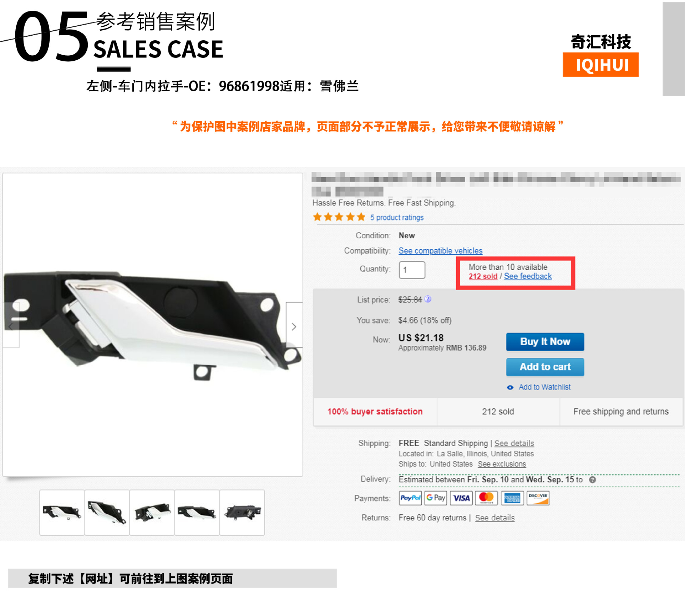This screenshot has width=685, height=616.
Task: Click the Add to cart button
Action: coord(545,367)
